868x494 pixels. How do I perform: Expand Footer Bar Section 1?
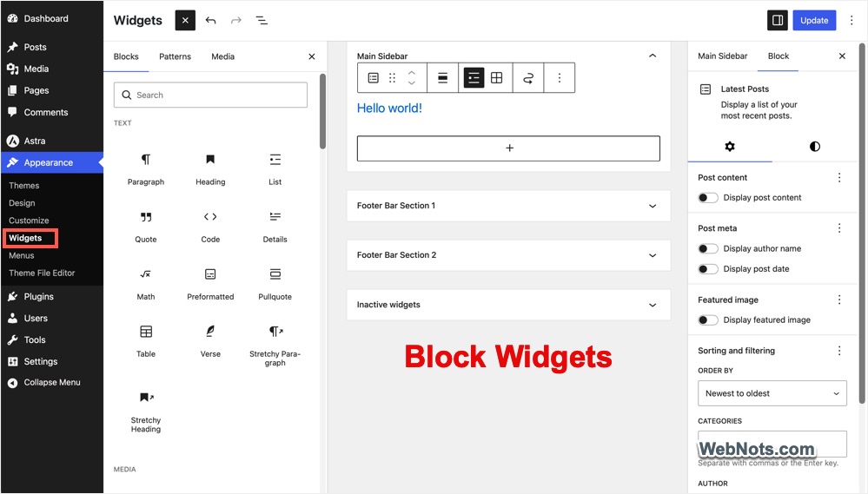click(508, 206)
